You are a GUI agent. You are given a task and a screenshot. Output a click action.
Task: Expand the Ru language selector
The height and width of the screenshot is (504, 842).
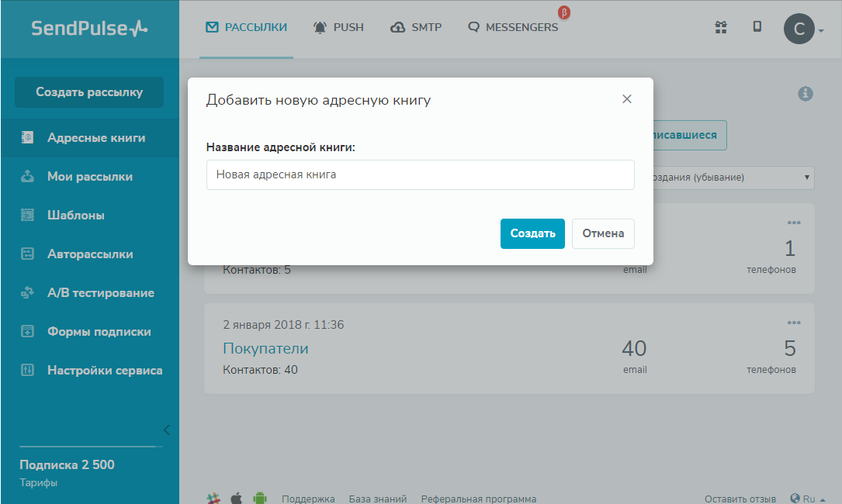(807, 499)
